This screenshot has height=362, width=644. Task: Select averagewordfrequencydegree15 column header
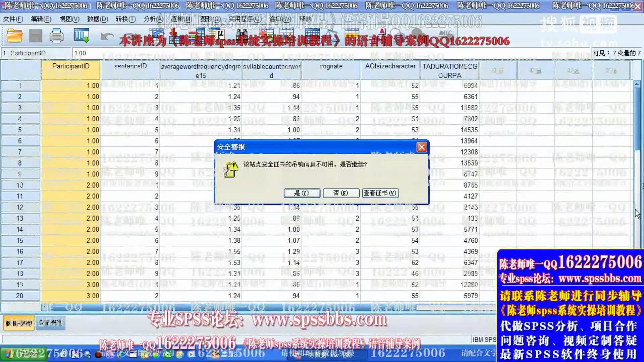[x=201, y=70]
